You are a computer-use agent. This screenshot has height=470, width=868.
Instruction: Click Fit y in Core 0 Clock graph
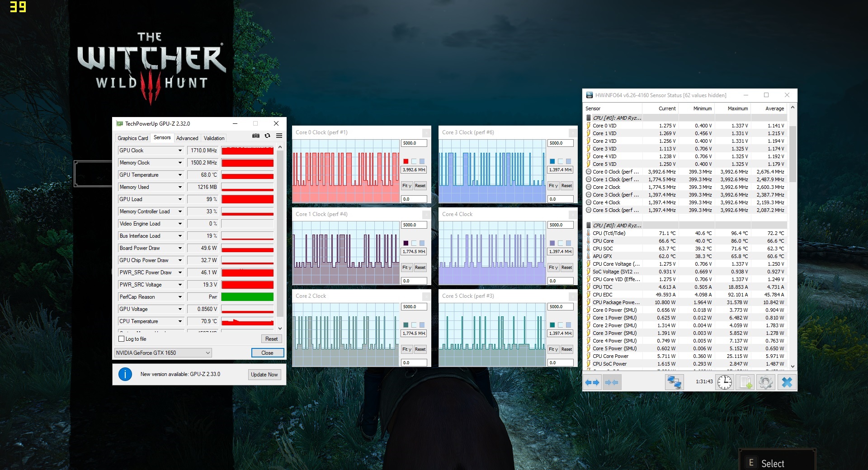[407, 186]
